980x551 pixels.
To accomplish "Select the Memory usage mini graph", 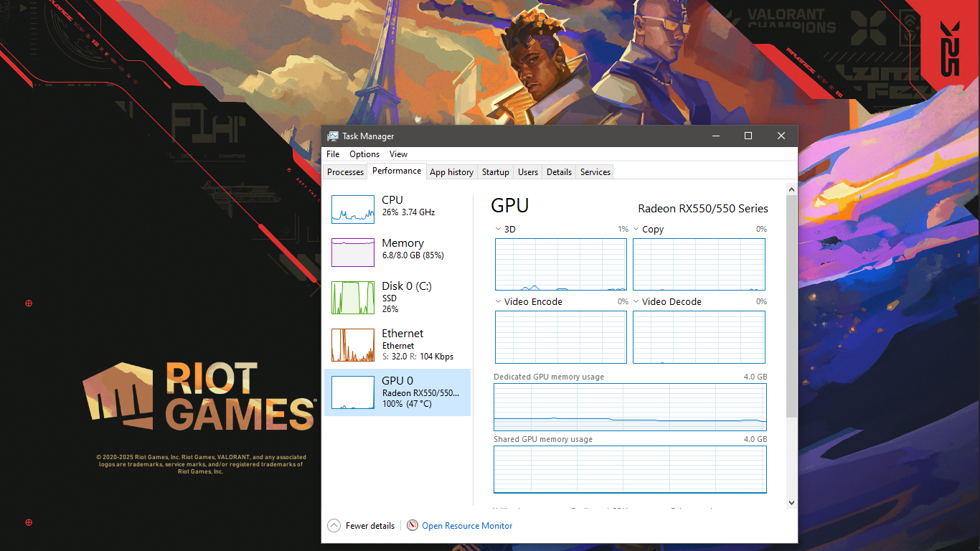I will point(353,253).
